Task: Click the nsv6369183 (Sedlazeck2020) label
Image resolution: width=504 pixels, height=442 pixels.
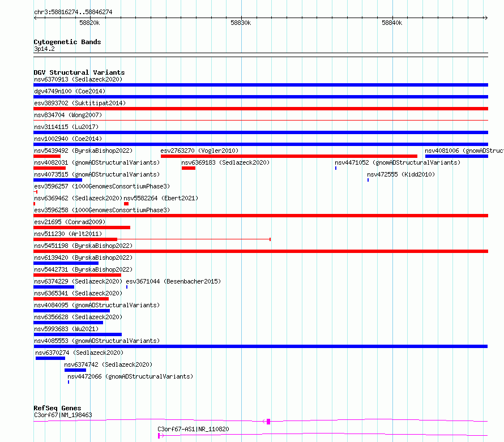Action: tap(225, 162)
